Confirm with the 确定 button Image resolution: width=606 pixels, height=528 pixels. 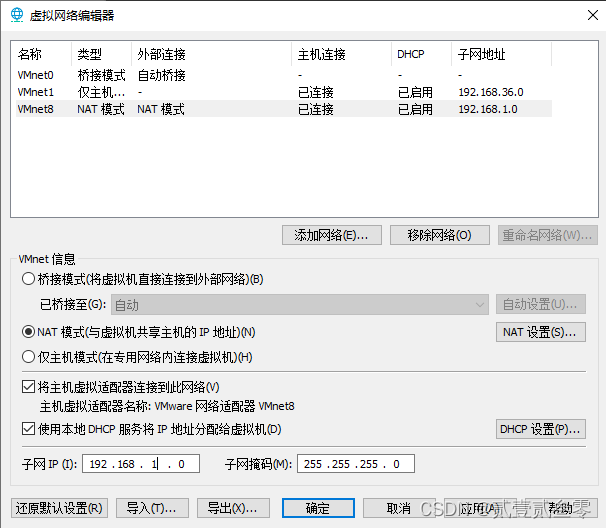(318, 508)
